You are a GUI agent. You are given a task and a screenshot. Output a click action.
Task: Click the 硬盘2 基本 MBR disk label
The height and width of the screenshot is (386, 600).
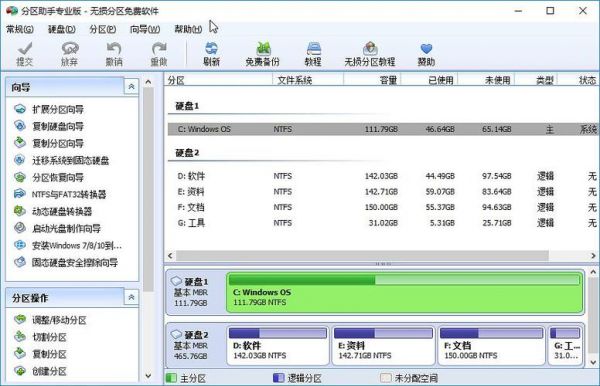[191, 345]
